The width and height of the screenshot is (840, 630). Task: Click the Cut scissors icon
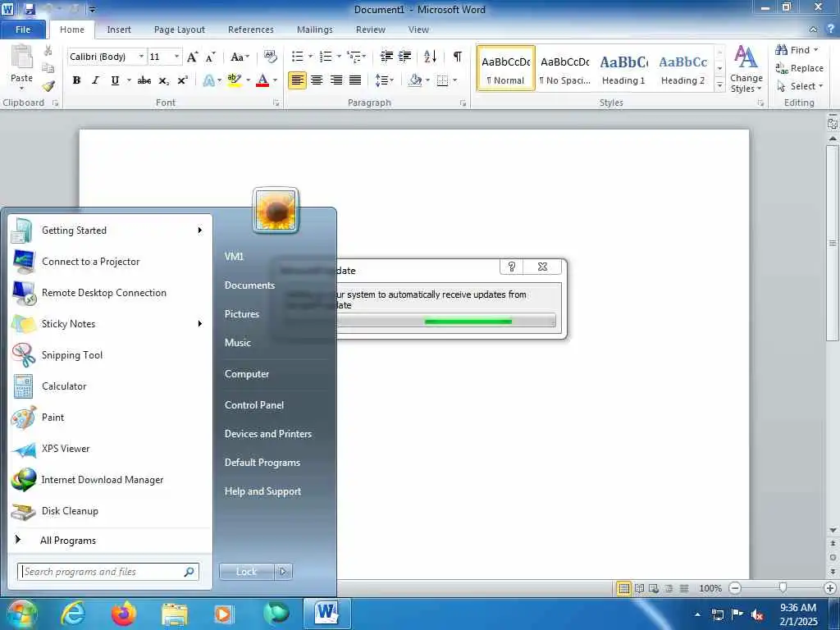[x=48, y=51]
